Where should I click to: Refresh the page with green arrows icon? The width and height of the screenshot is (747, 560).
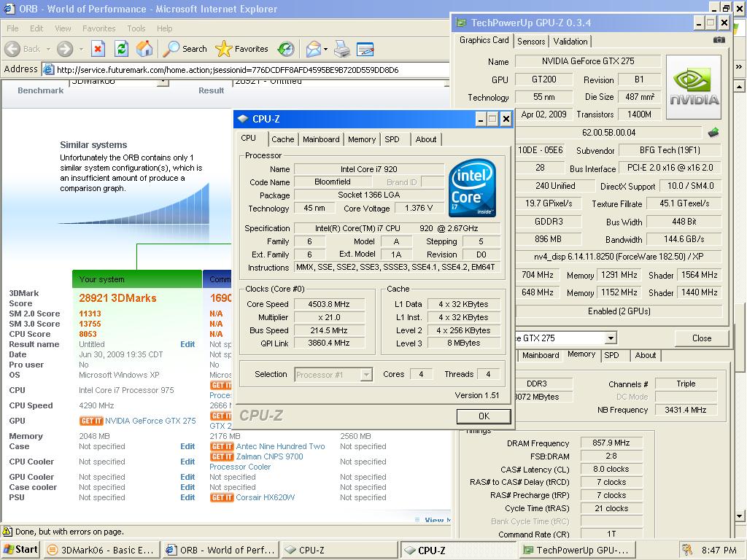coord(122,49)
